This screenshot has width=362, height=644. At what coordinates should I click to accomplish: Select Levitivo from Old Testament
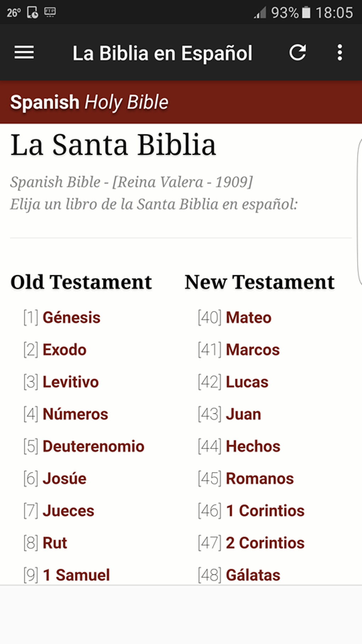tap(71, 382)
